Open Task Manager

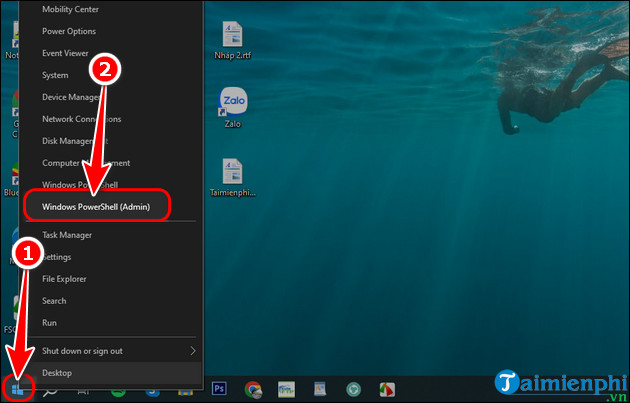click(111, 235)
